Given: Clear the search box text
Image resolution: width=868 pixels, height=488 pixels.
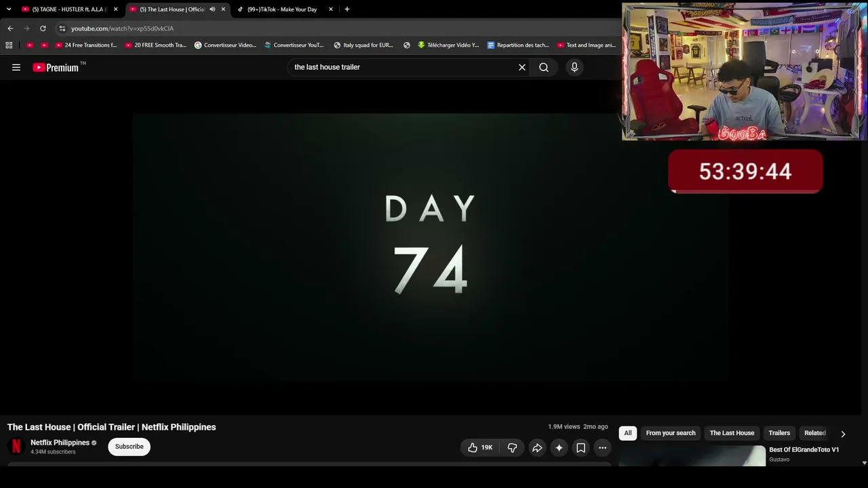Looking at the screenshot, I should click(x=522, y=67).
